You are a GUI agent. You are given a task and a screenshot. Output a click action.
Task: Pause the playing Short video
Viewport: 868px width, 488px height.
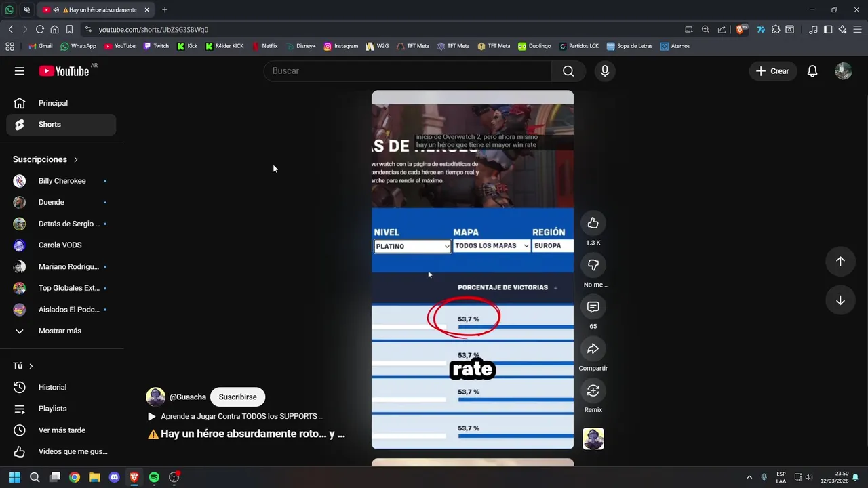[x=473, y=270]
